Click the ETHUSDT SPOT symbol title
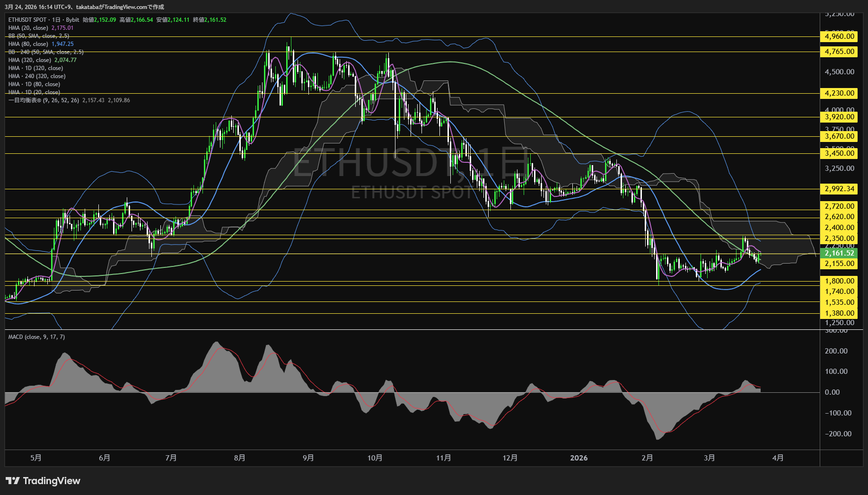The height and width of the screenshot is (495, 868). (x=27, y=20)
